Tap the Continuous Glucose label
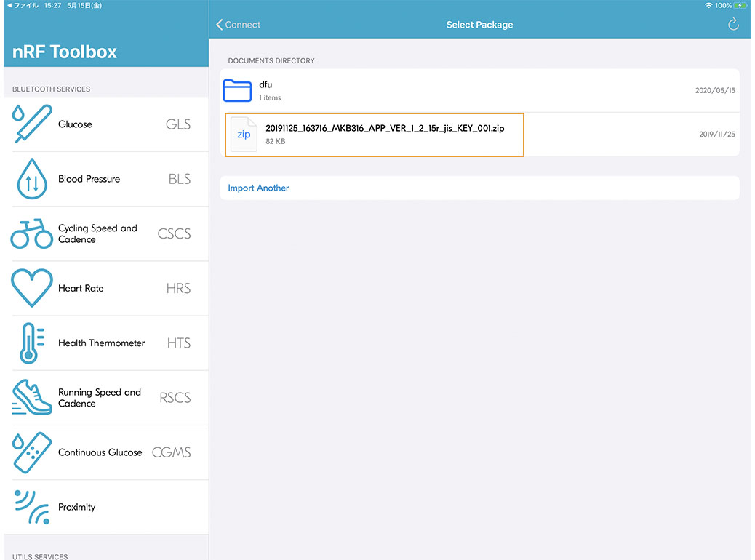The height and width of the screenshot is (560, 755). click(100, 452)
